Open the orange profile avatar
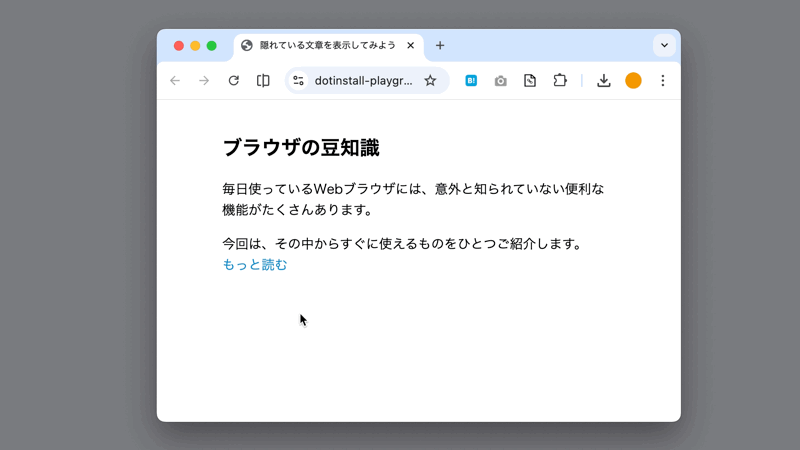 click(633, 81)
